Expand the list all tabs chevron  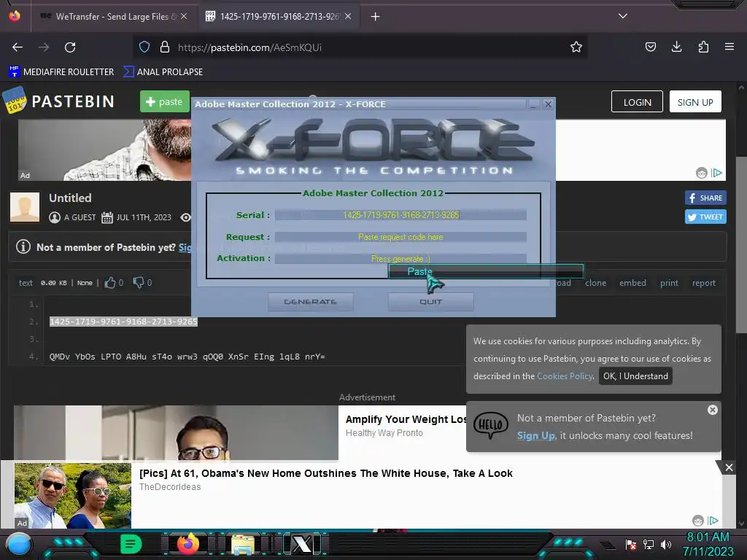[623, 16]
